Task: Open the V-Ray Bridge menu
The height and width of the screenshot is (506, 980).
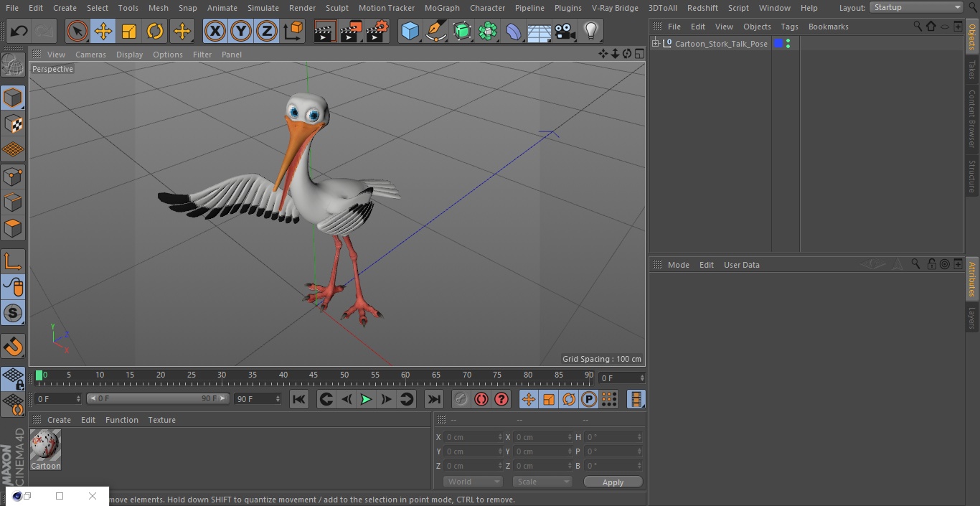Action: coord(615,8)
